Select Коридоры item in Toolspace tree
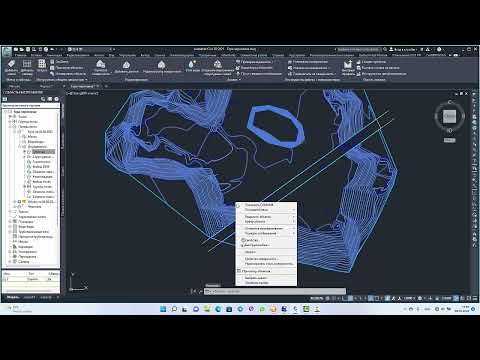Image resolution: width=480 pixels, height=360 pixels. point(25,247)
